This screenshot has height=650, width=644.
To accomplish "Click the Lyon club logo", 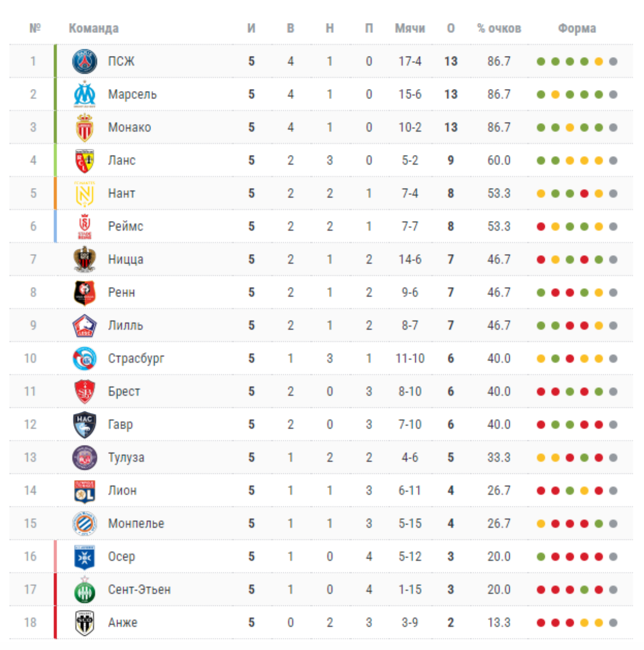I will tap(84, 491).
